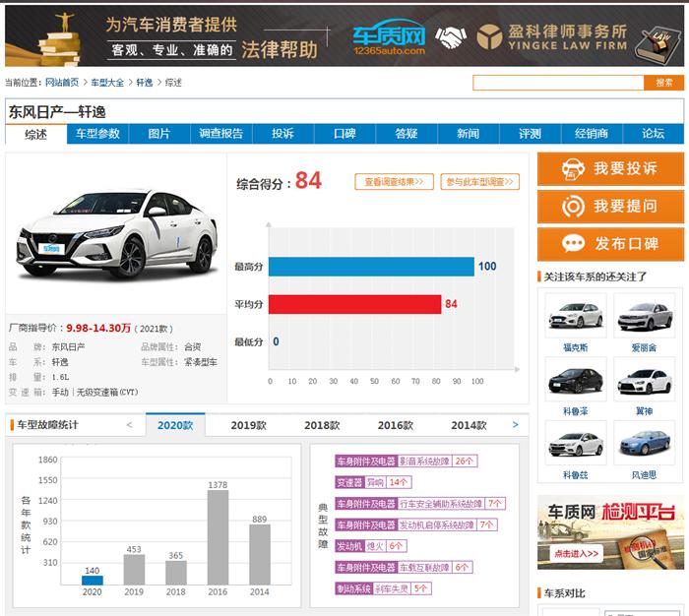
Task: Open the 新闻 tab
Action: 468,134
